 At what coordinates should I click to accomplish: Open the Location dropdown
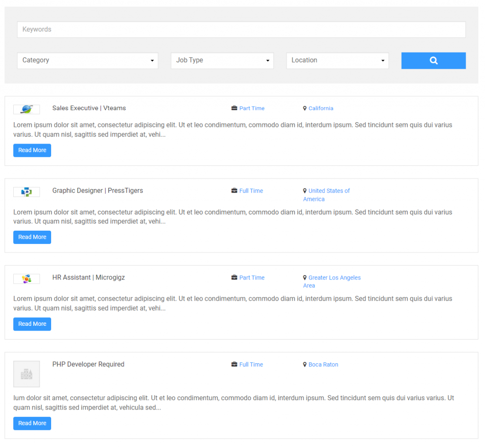click(337, 61)
